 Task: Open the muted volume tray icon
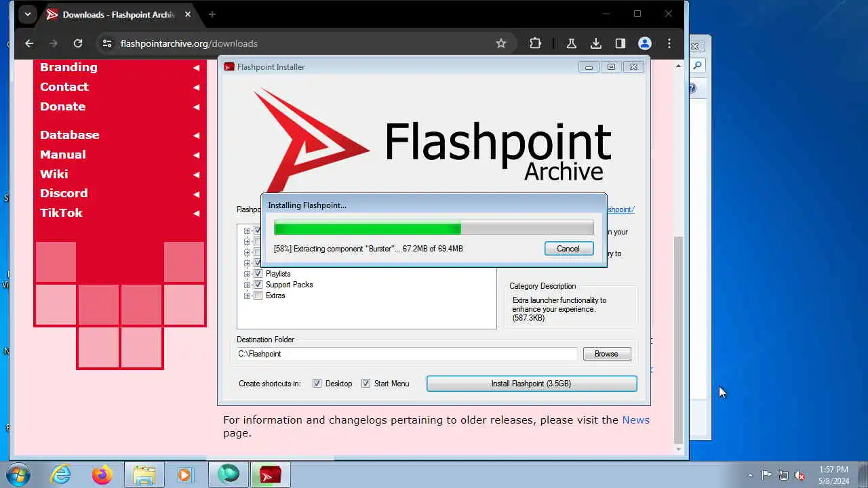[x=800, y=475]
